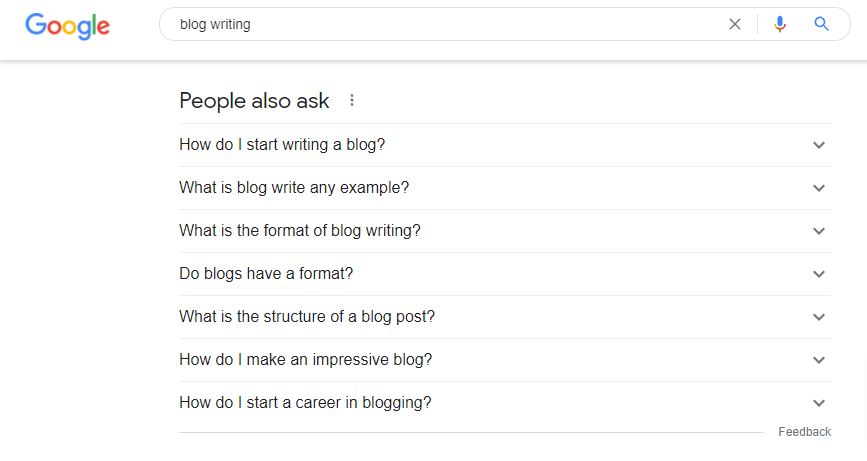
Task: Open question 'How do I start writing a blog?'
Action: click(505, 145)
